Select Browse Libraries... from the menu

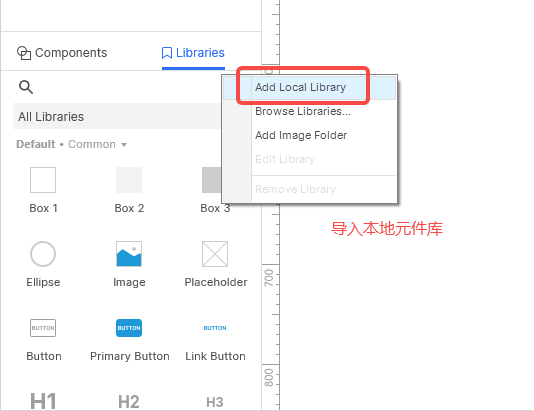(x=303, y=111)
